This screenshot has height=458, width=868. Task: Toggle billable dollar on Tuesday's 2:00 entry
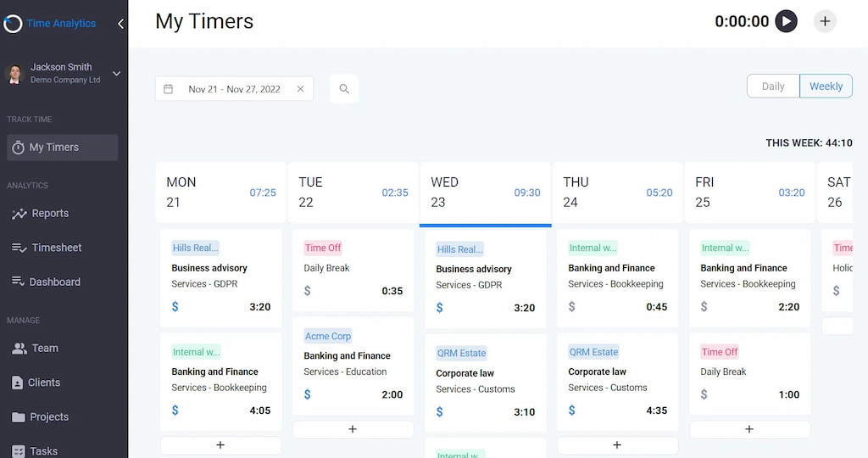[x=307, y=394]
